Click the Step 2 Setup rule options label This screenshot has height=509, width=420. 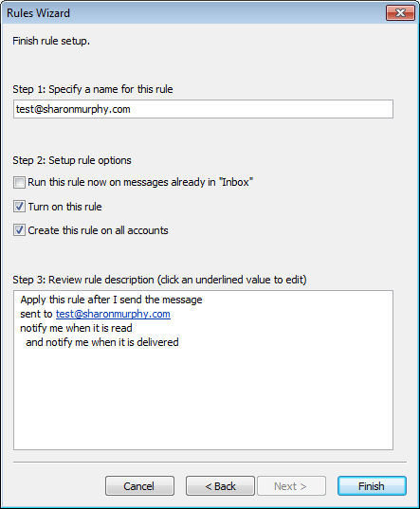click(x=72, y=160)
